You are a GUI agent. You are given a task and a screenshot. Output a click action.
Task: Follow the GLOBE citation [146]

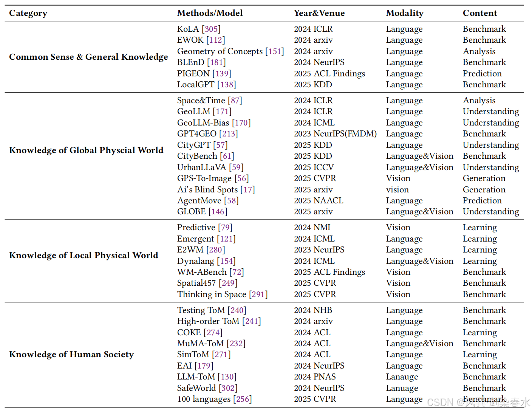pyautogui.click(x=218, y=212)
